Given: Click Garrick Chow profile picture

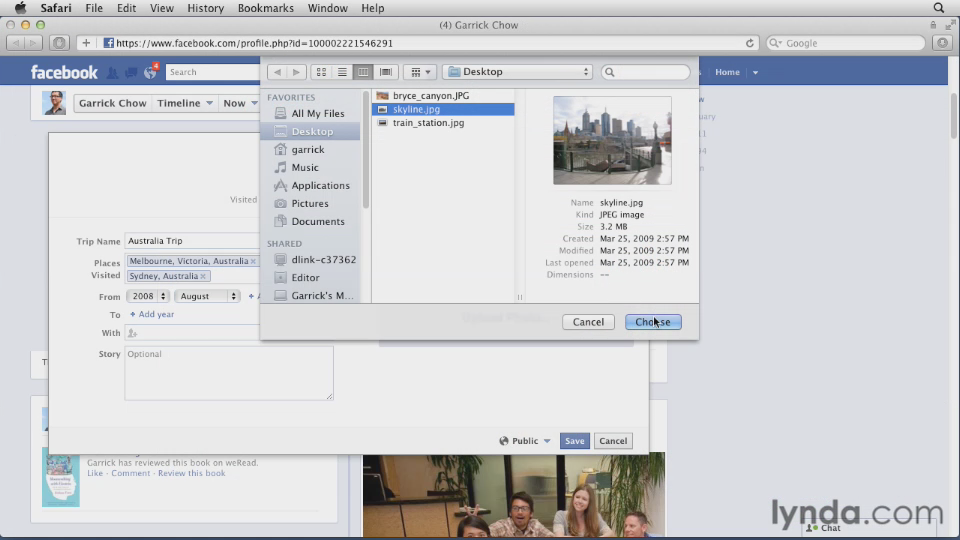Looking at the screenshot, I should pyautogui.click(x=54, y=102).
